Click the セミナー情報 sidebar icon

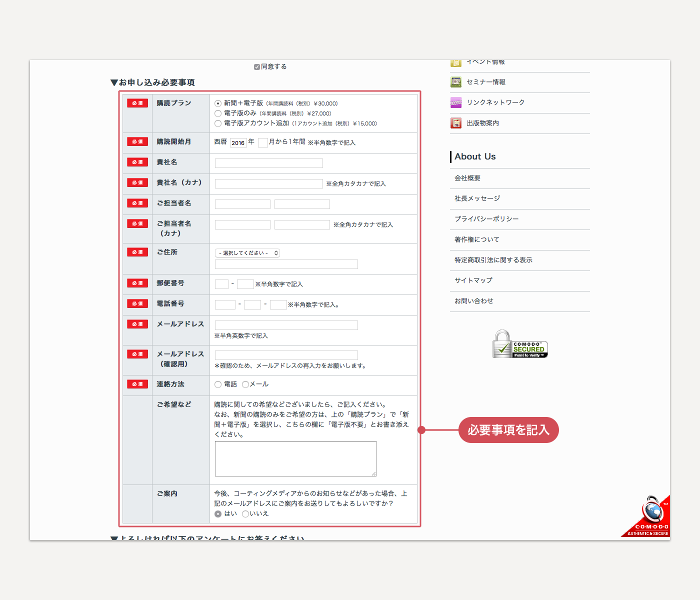[455, 82]
